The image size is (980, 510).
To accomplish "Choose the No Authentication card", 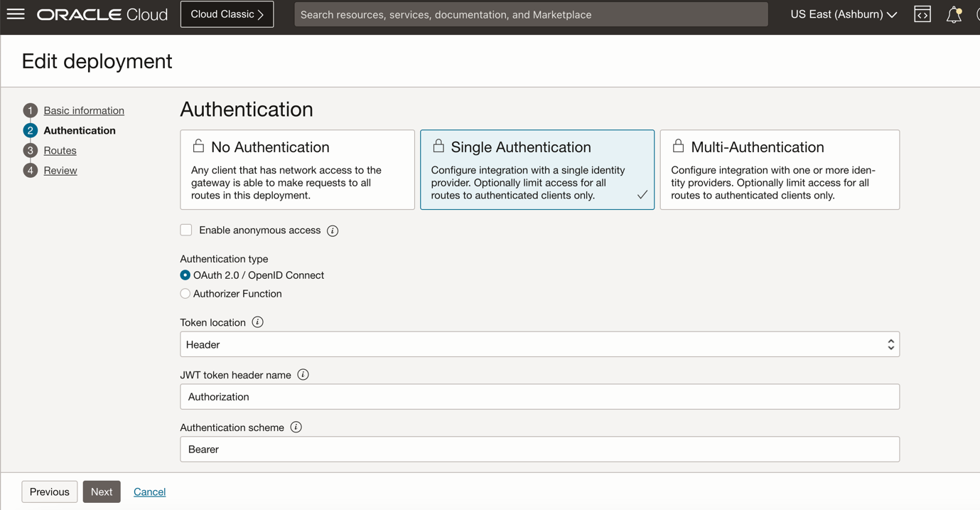I will pos(297,169).
